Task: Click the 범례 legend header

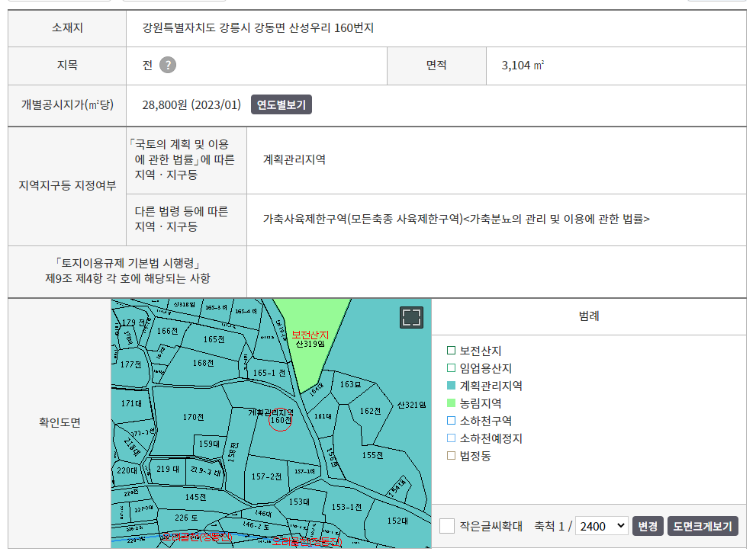Action: click(589, 316)
